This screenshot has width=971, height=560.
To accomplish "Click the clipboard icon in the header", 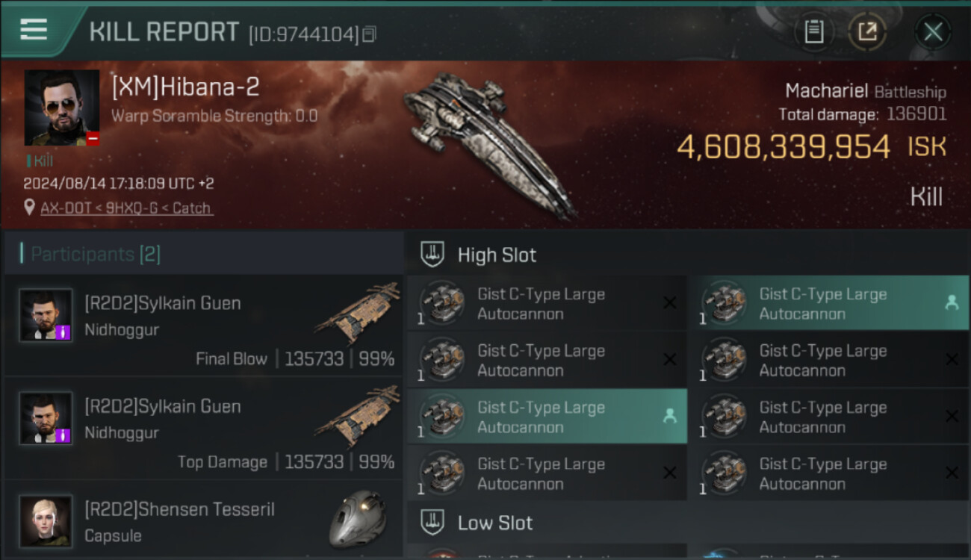I will 813,32.
